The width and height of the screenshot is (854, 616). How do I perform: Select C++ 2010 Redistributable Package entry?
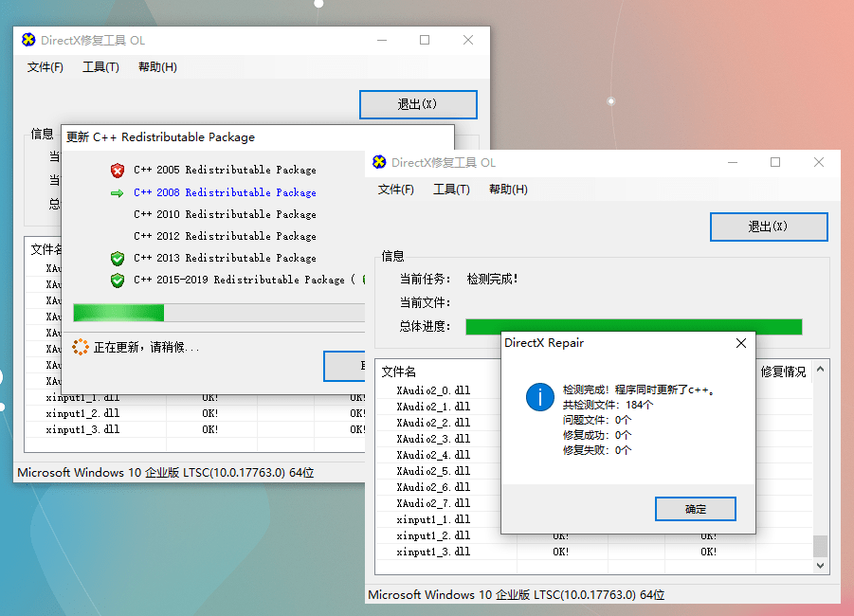click(x=225, y=214)
